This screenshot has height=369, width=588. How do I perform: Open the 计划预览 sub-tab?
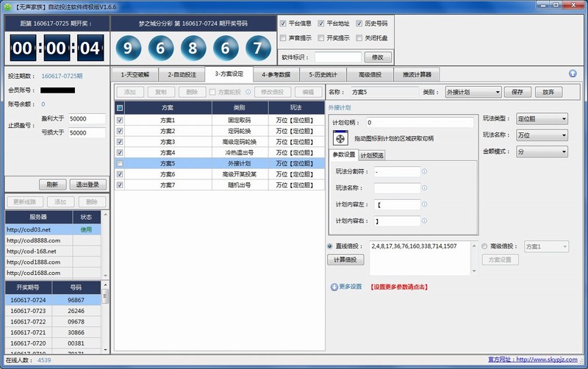point(372,154)
